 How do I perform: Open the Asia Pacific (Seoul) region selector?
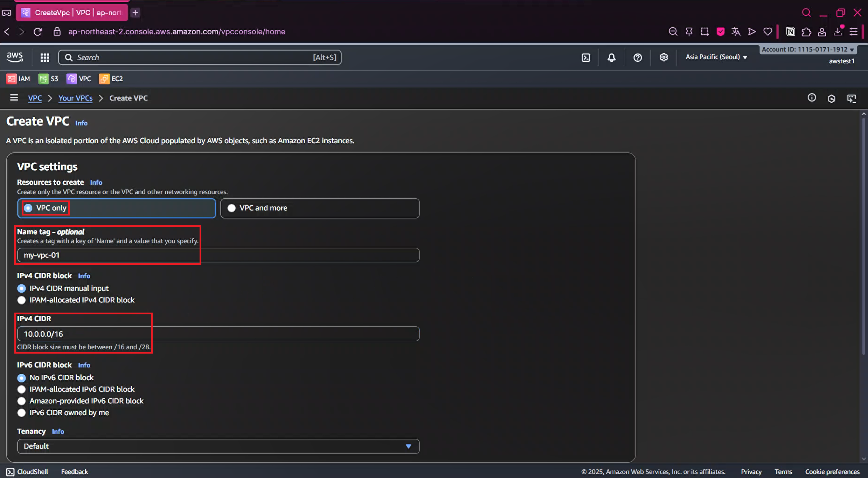(x=716, y=57)
